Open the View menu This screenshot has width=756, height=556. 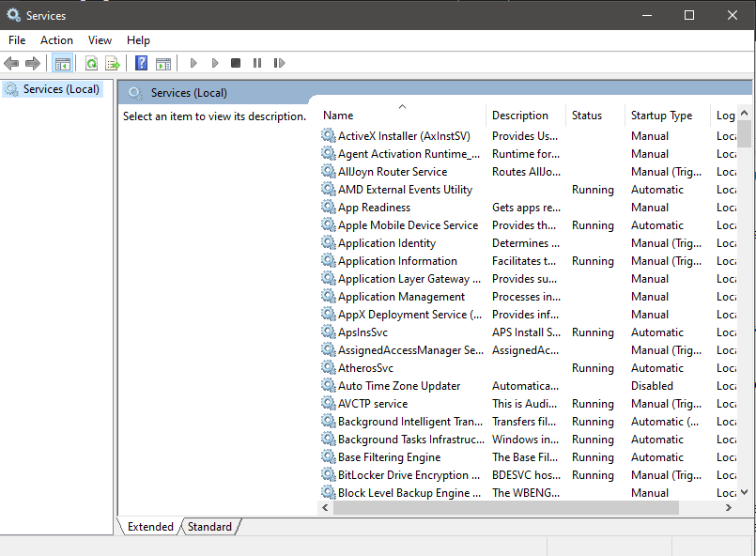[x=100, y=40]
